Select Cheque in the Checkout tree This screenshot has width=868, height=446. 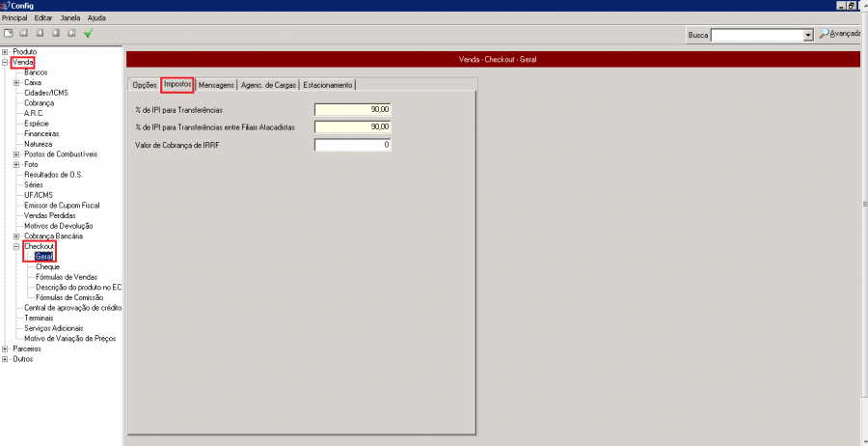point(47,266)
